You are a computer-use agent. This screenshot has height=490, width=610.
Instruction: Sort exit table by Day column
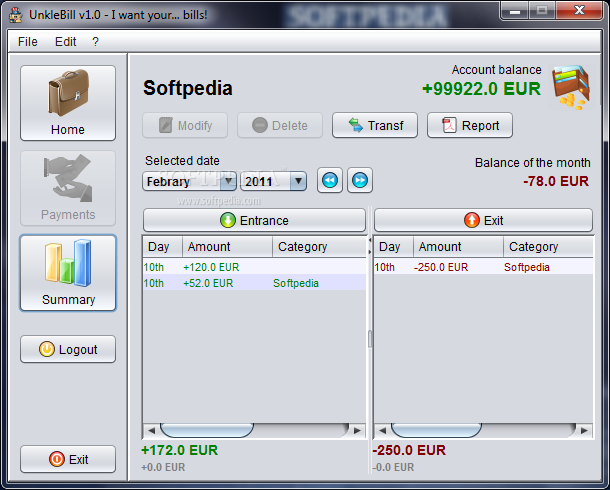393,247
